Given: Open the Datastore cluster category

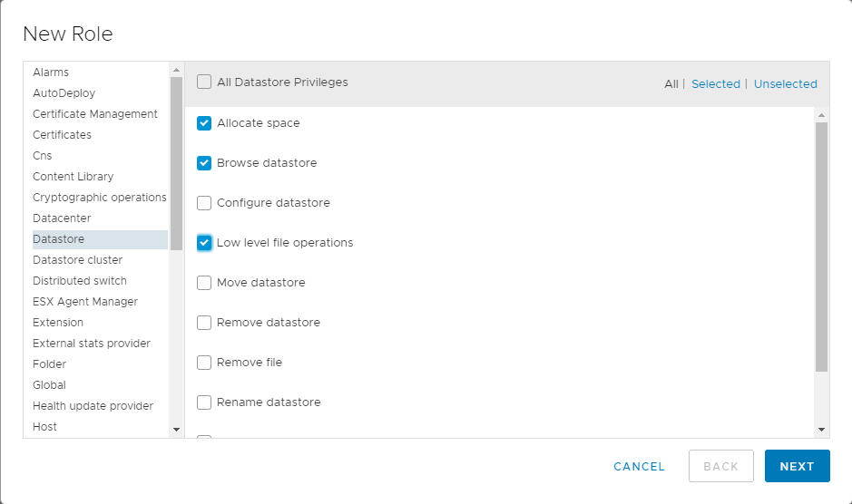Looking at the screenshot, I should point(77,260).
